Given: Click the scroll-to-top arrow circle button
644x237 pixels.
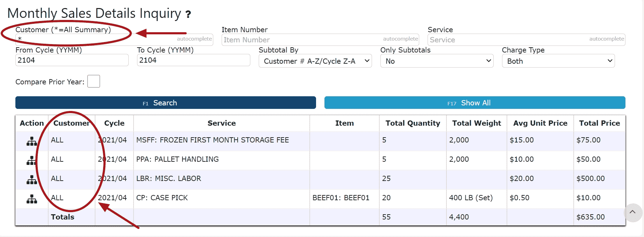Looking at the screenshot, I should [x=632, y=212].
